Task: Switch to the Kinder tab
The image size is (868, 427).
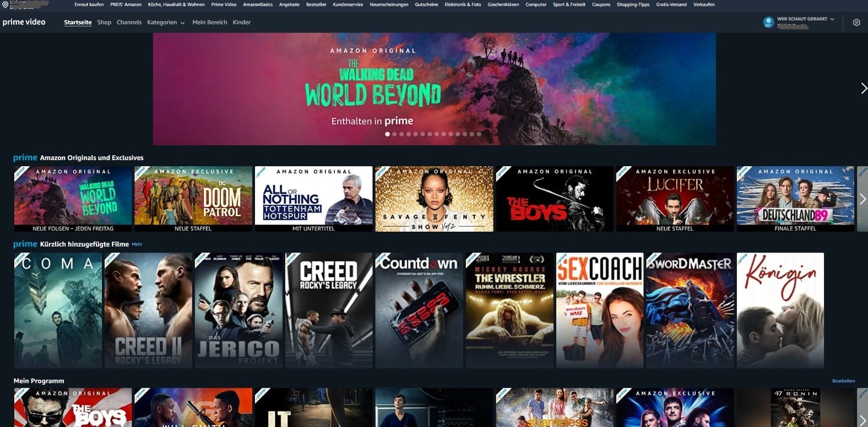Action: point(241,23)
